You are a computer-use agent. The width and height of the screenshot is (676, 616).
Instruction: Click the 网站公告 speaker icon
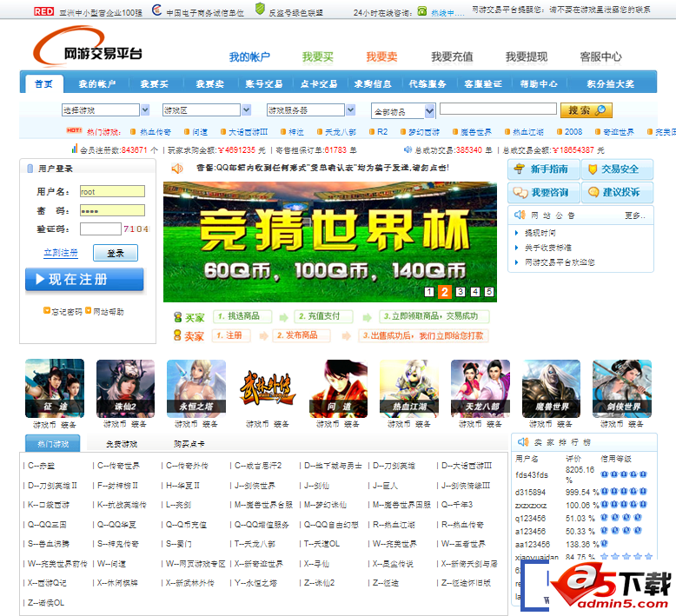[520, 215]
